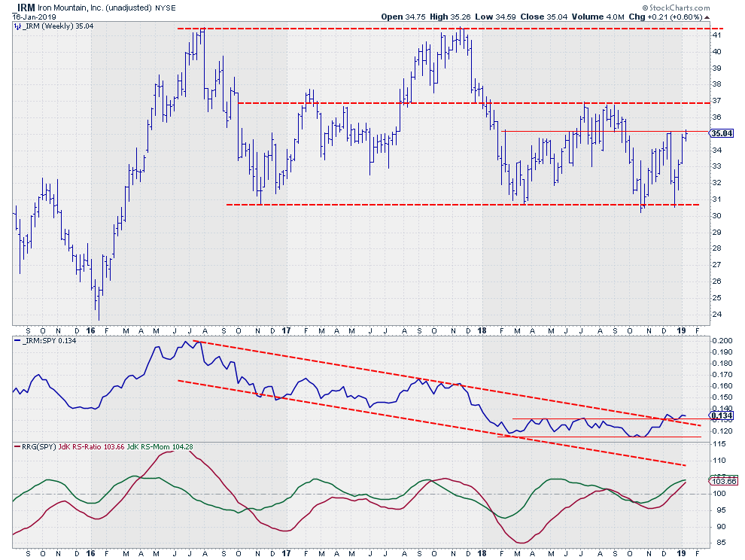Click the red line swatch before RRG(SPY)
The height and width of the screenshot is (560, 745).
[x=17, y=447]
